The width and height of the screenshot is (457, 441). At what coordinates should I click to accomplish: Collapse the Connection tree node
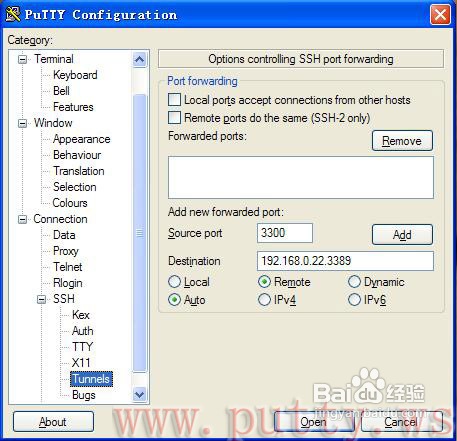22,219
